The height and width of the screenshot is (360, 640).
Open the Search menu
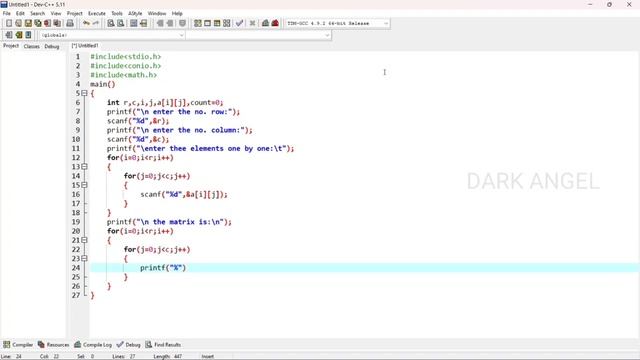click(38, 13)
